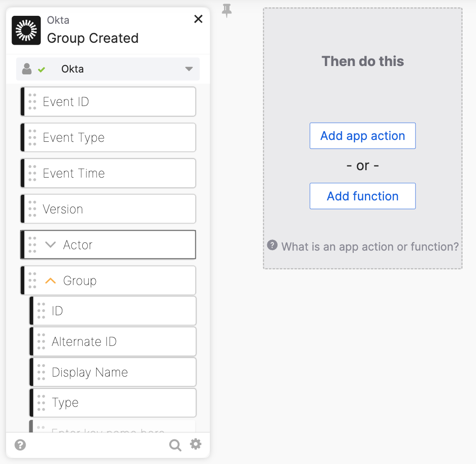Open 'What is an app action or function?' link
The image size is (476, 464).
(x=370, y=246)
